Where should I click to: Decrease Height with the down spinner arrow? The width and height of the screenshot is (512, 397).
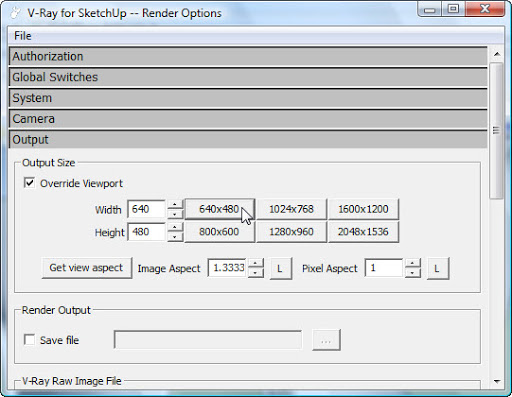point(175,237)
